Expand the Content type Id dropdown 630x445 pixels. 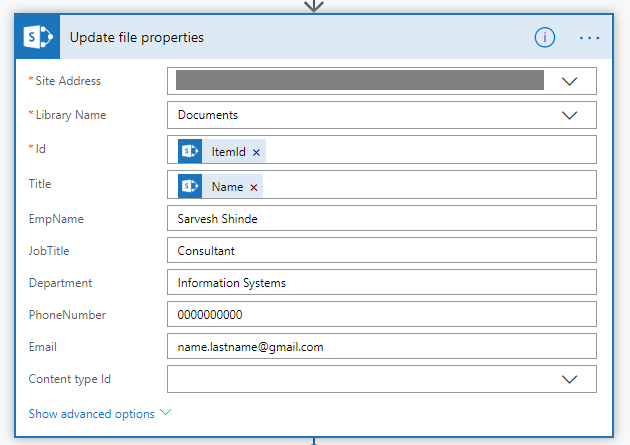[x=570, y=379]
